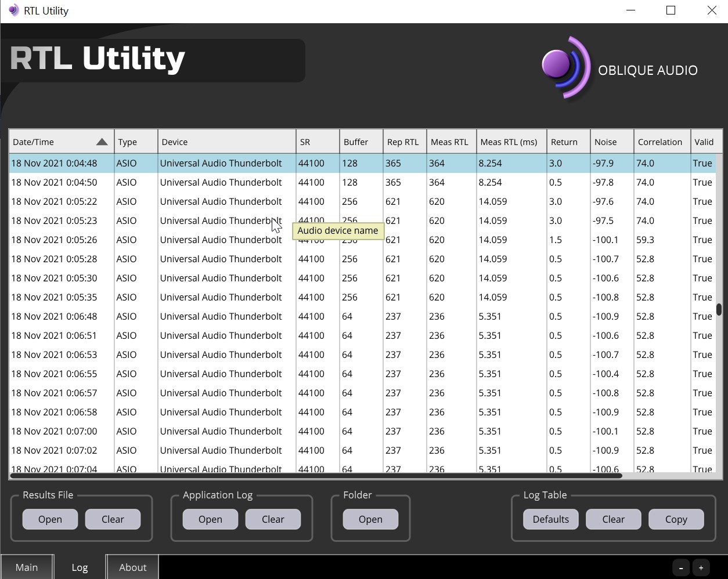
Task: Click the Oblique Audio logo icon
Action: coord(566,67)
